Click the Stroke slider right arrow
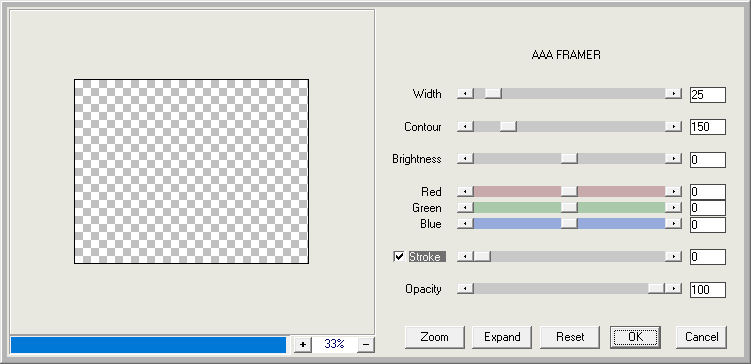The width and height of the screenshot is (751, 364). [673, 257]
